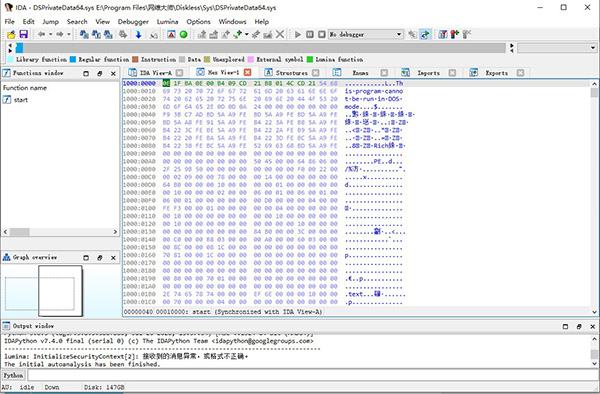Jump forward with the right arrow
This screenshot has height=394, width=600.
pyautogui.click(x=60, y=34)
